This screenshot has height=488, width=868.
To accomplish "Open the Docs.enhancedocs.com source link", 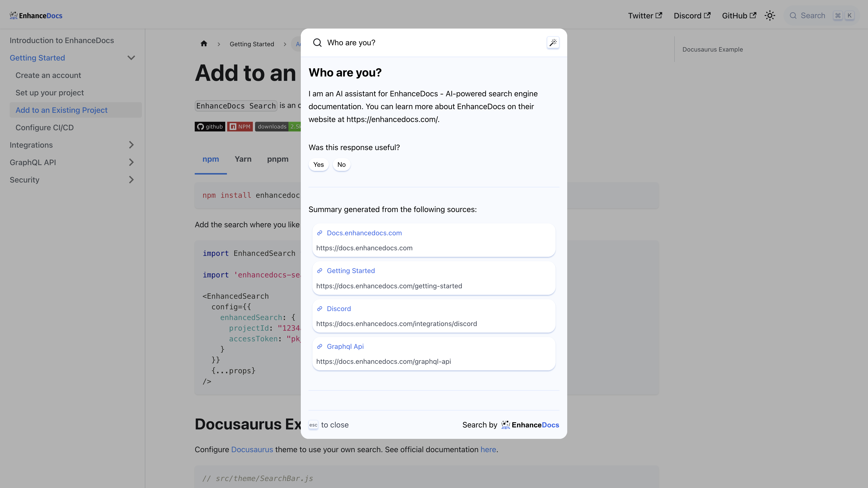I will coord(364,233).
